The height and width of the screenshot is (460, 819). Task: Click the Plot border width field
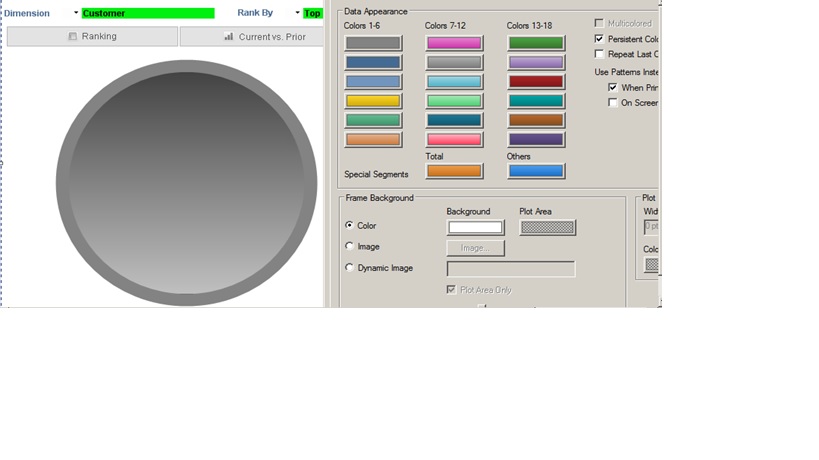[x=651, y=227]
